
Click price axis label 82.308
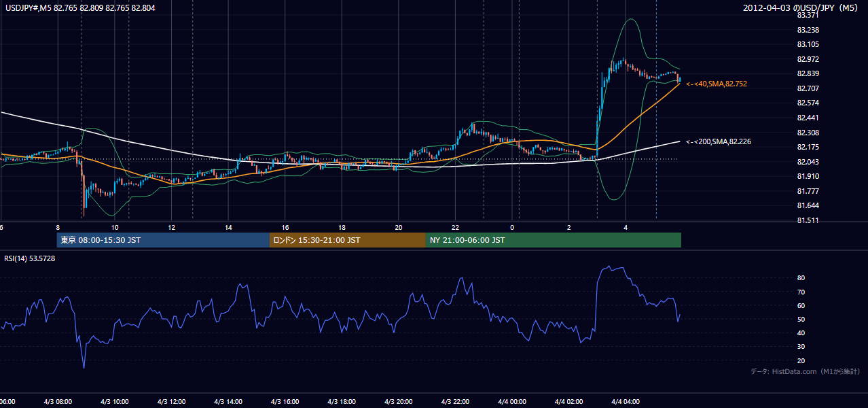[808, 133]
